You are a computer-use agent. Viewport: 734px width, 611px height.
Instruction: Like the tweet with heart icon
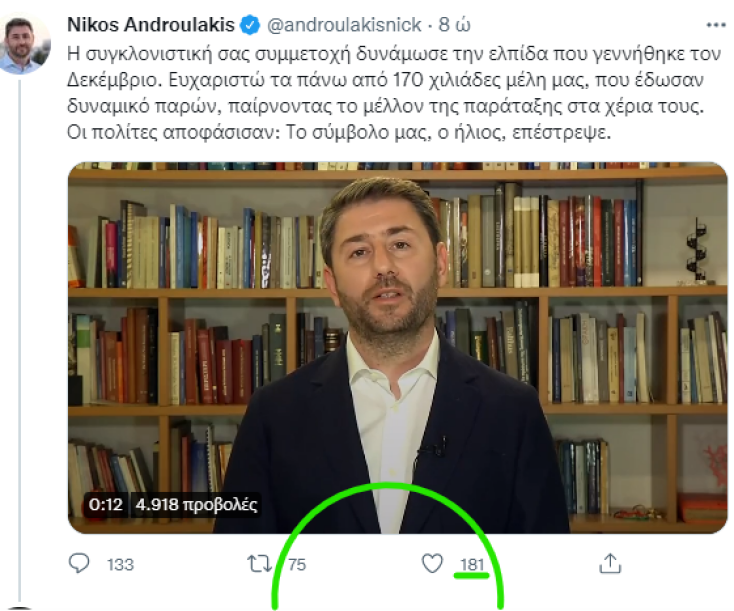432,563
